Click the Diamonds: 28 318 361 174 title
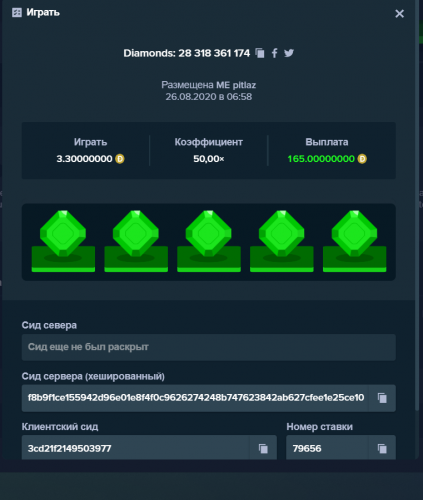 (187, 53)
